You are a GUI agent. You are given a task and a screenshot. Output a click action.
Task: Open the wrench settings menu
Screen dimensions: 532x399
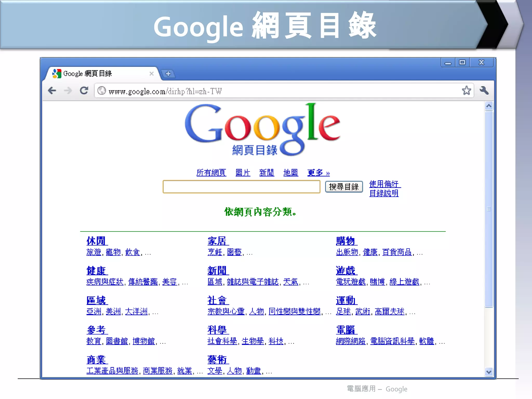[484, 90]
